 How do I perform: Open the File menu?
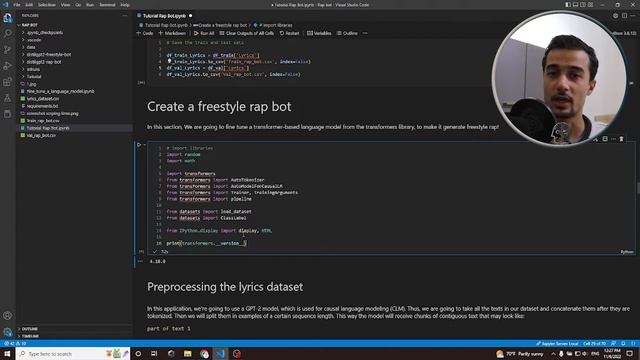click(17, 5)
